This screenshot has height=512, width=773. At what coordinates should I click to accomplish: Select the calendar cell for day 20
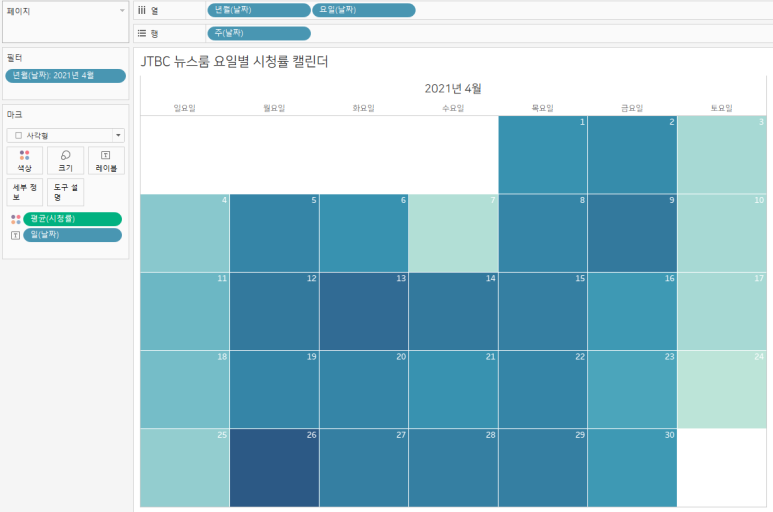pos(364,390)
